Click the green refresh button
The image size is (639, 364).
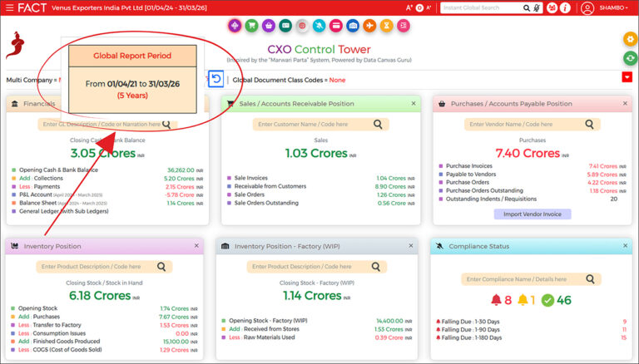(630, 58)
